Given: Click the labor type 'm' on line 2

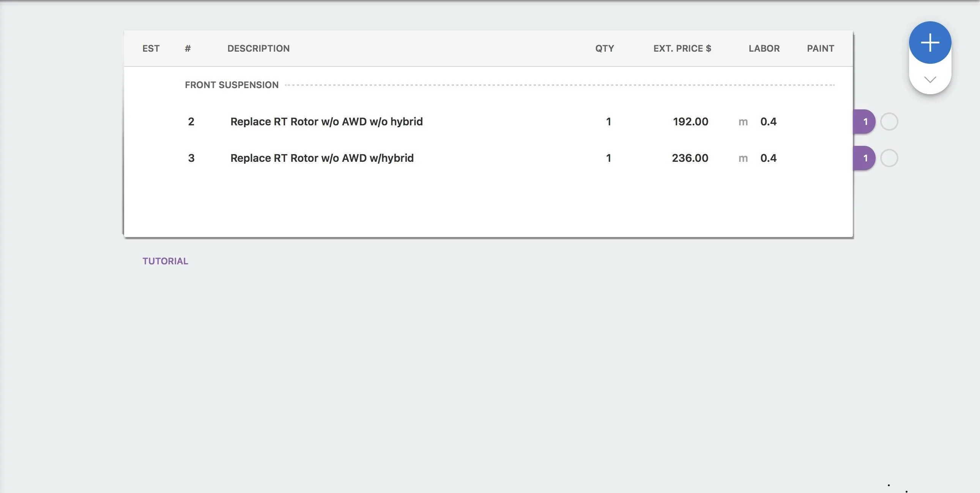Looking at the screenshot, I should tap(743, 122).
